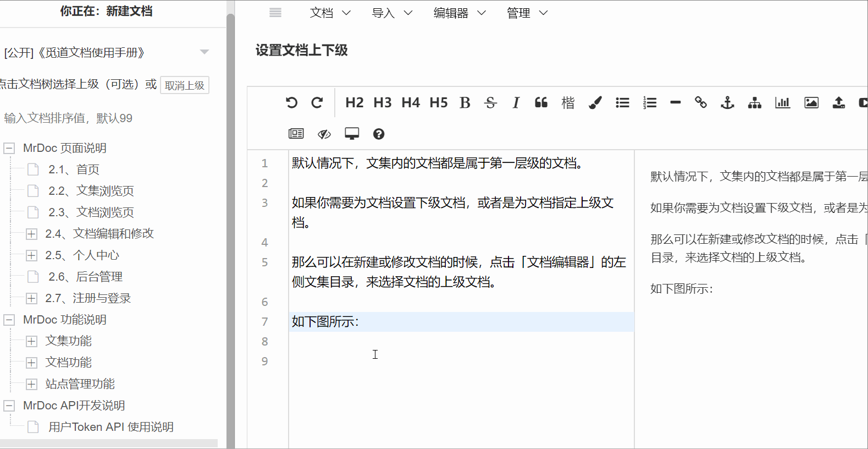The image size is (868, 449).
Task: Expand the 2.4、文档编辑和修改 tree node
Action: 32,234
